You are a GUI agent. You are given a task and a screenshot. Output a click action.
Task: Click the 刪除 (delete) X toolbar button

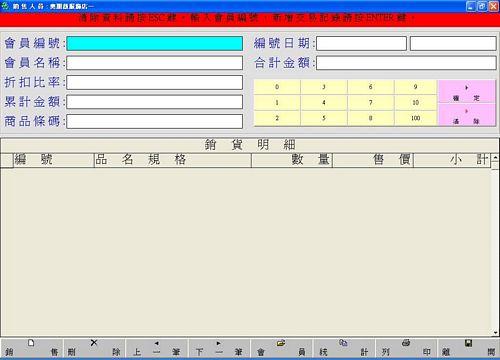(94, 348)
